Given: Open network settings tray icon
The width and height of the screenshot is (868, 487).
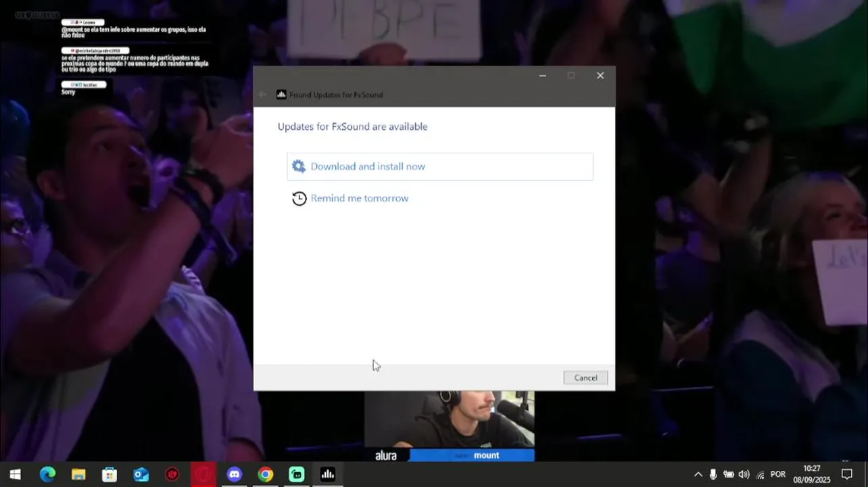Looking at the screenshot, I should click(x=760, y=474).
